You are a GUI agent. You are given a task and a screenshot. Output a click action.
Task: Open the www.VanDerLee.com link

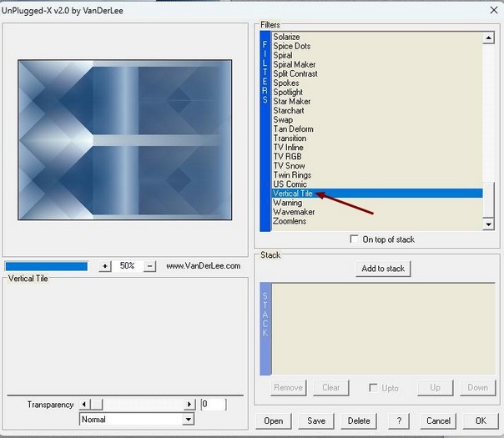[x=203, y=266]
